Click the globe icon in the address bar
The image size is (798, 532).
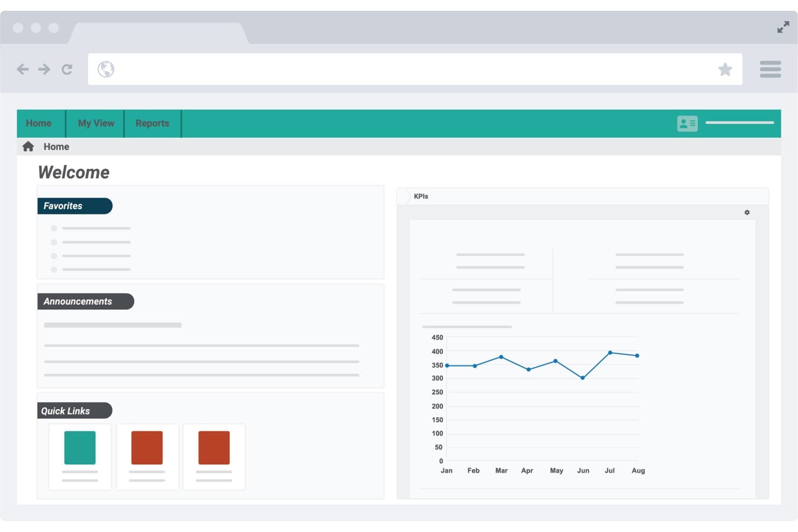point(106,69)
